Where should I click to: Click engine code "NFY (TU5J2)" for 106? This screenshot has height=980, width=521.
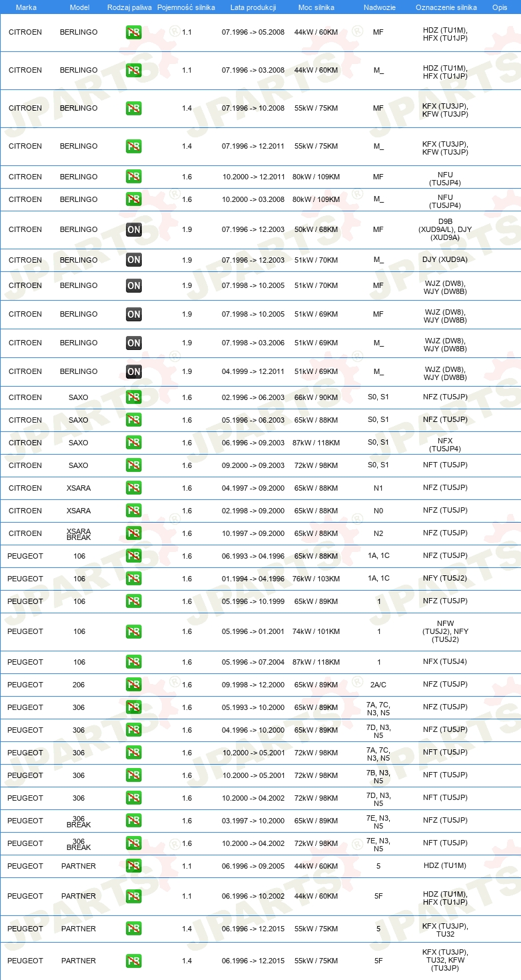pyautogui.click(x=445, y=578)
